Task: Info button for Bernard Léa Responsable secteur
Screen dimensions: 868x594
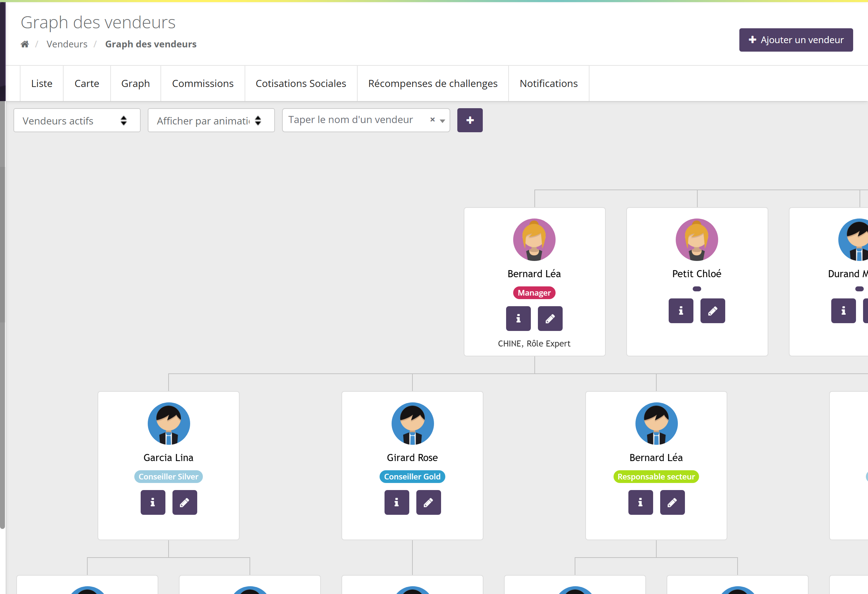Action: (640, 502)
